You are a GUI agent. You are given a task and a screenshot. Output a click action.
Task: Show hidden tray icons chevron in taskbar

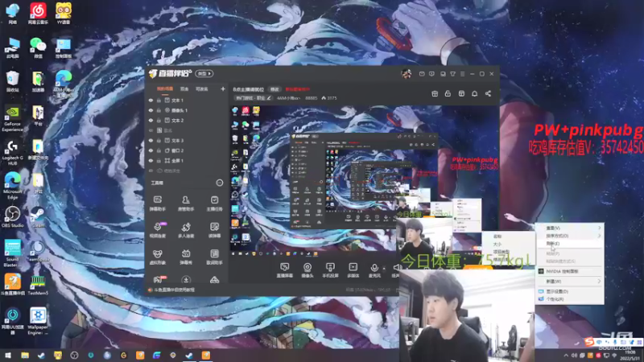coord(566,356)
